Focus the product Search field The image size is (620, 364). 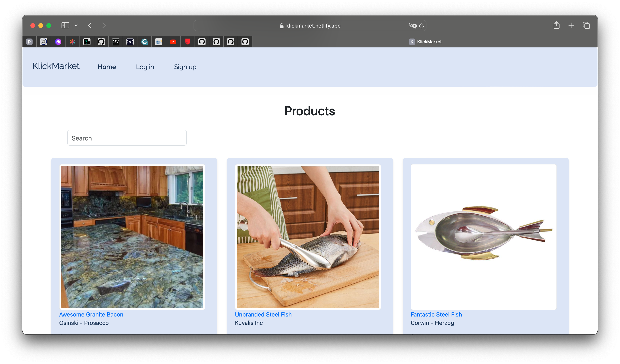127,138
